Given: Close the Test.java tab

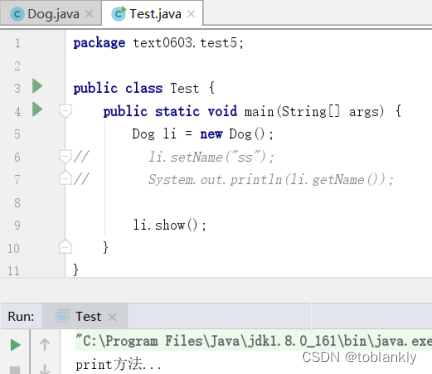Looking at the screenshot, I should pos(191,14).
